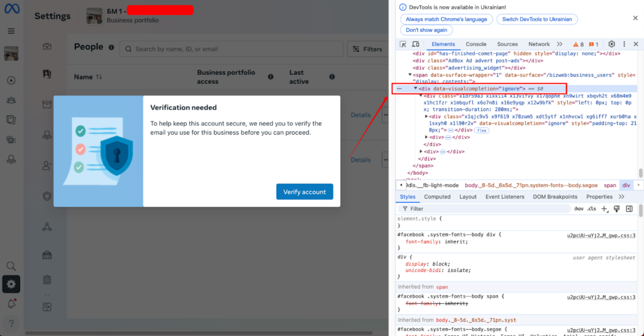644x336 pixels.
Task: Open the DOM Breakpoints pane tab
Action: (555, 197)
